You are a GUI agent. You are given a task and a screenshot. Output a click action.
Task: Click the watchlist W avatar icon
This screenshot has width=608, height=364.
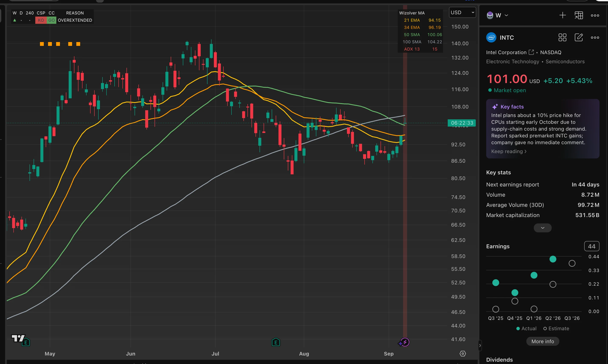pos(490,15)
